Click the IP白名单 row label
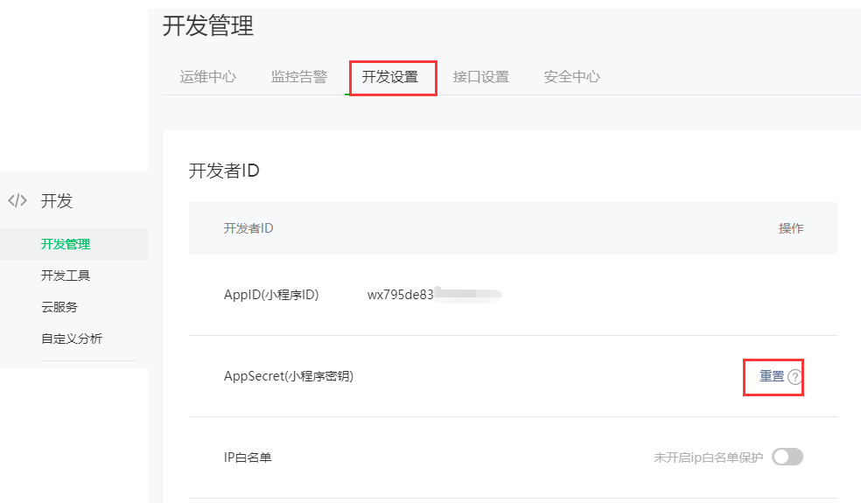The width and height of the screenshot is (868, 503). [x=248, y=458]
